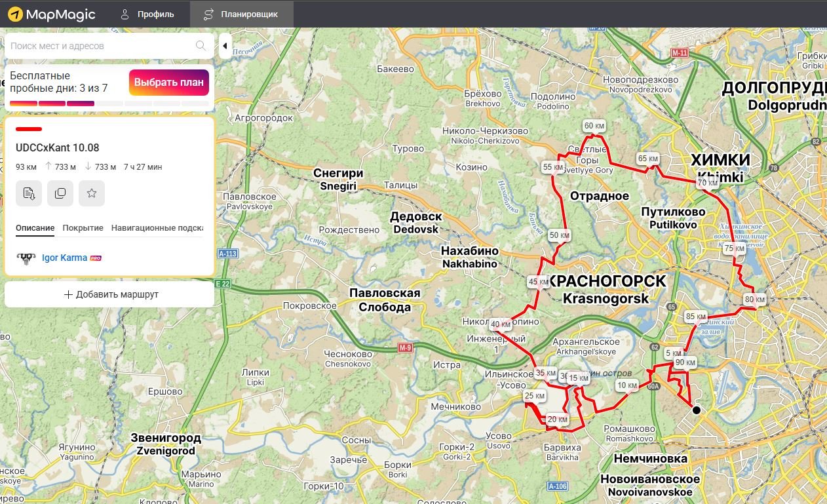Click the red route color line swatch
Screen dimensions: 827x504
(x=29, y=129)
